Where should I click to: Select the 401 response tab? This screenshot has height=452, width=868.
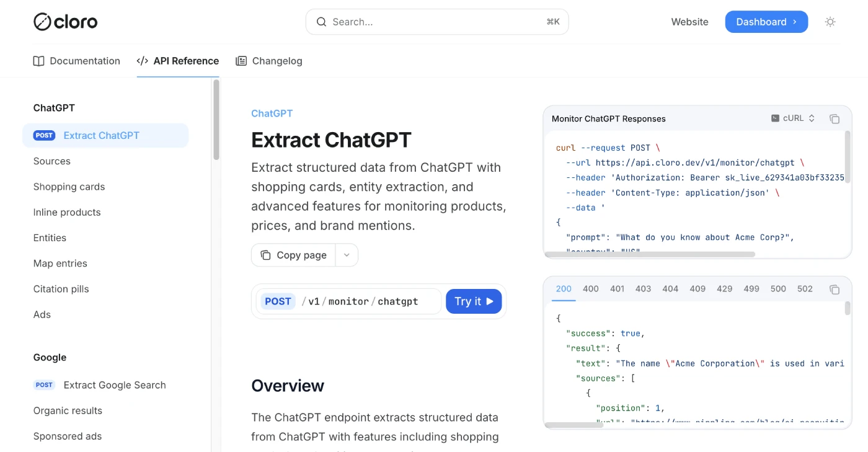(617, 289)
